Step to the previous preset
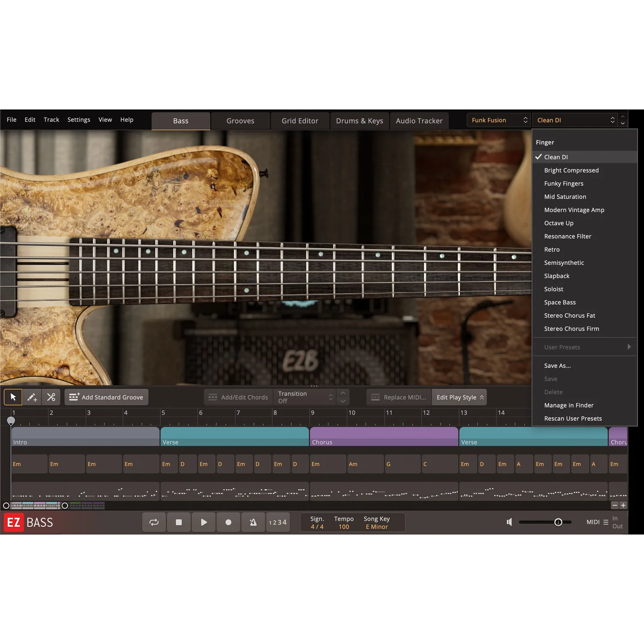Viewport: 644px width, 644px height. (x=623, y=117)
